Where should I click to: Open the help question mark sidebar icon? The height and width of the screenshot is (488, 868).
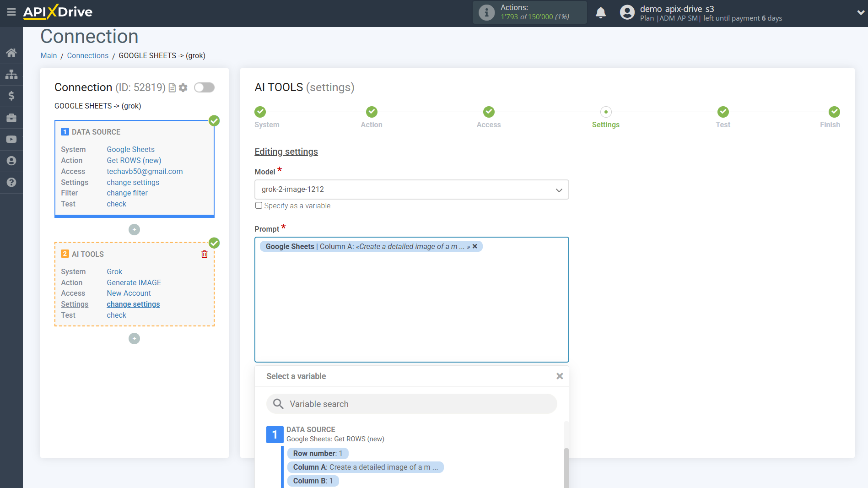(11, 182)
